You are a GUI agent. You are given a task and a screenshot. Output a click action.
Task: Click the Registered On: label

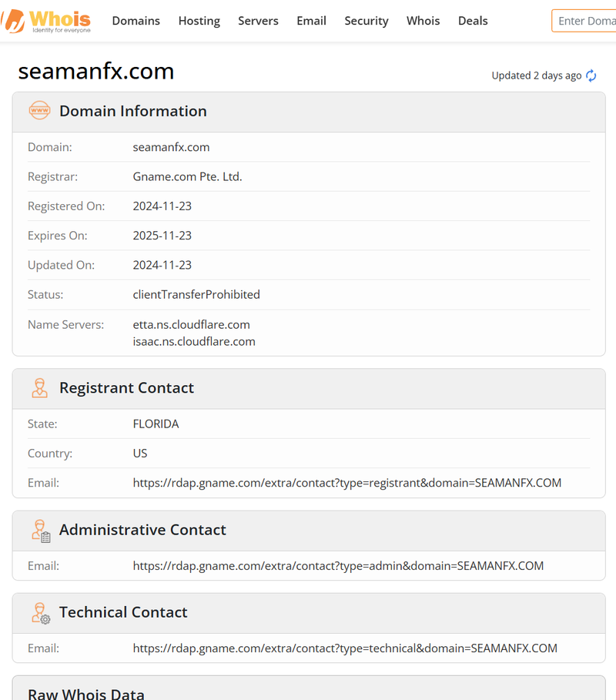pos(66,206)
